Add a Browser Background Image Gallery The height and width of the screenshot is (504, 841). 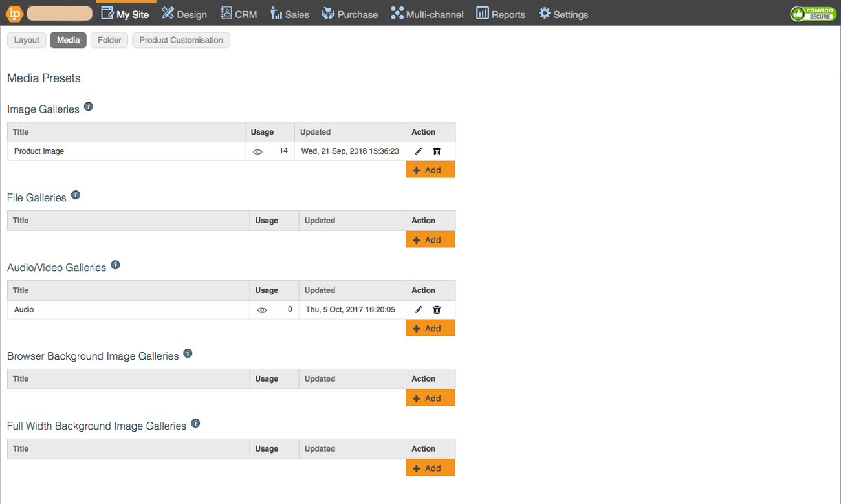pos(430,398)
